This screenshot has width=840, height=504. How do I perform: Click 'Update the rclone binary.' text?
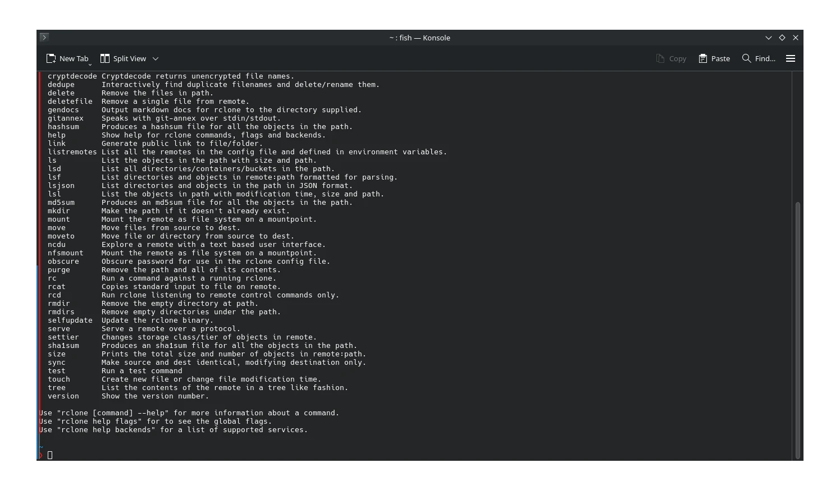click(x=157, y=320)
